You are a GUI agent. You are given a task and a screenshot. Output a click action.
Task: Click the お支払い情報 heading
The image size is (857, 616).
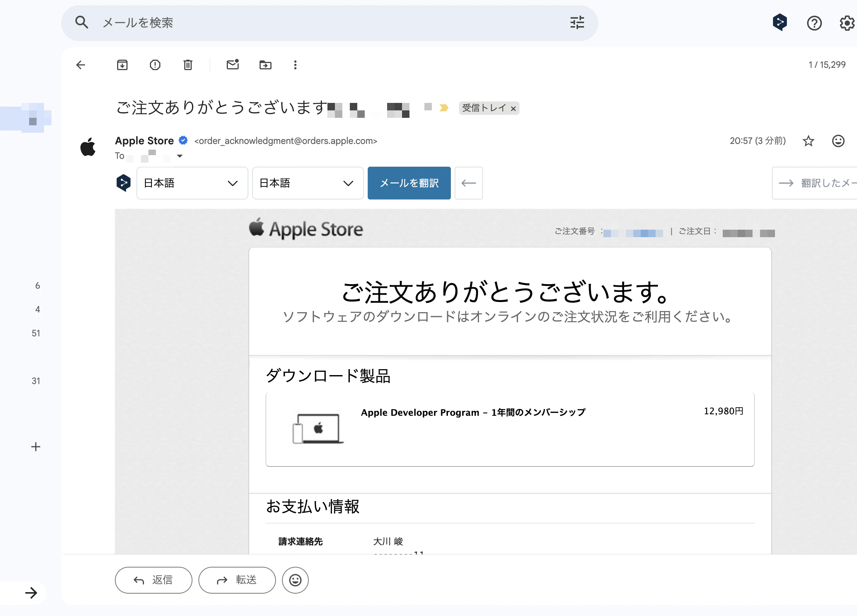[x=313, y=506]
